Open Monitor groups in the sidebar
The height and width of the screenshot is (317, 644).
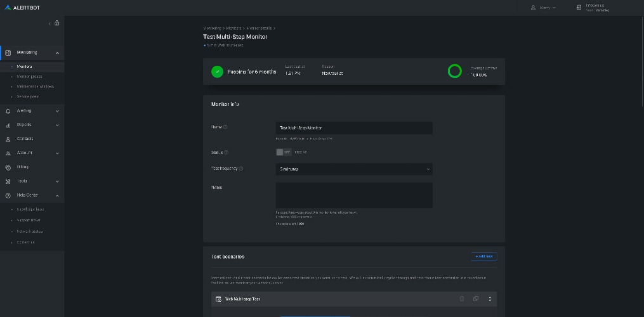(30, 76)
